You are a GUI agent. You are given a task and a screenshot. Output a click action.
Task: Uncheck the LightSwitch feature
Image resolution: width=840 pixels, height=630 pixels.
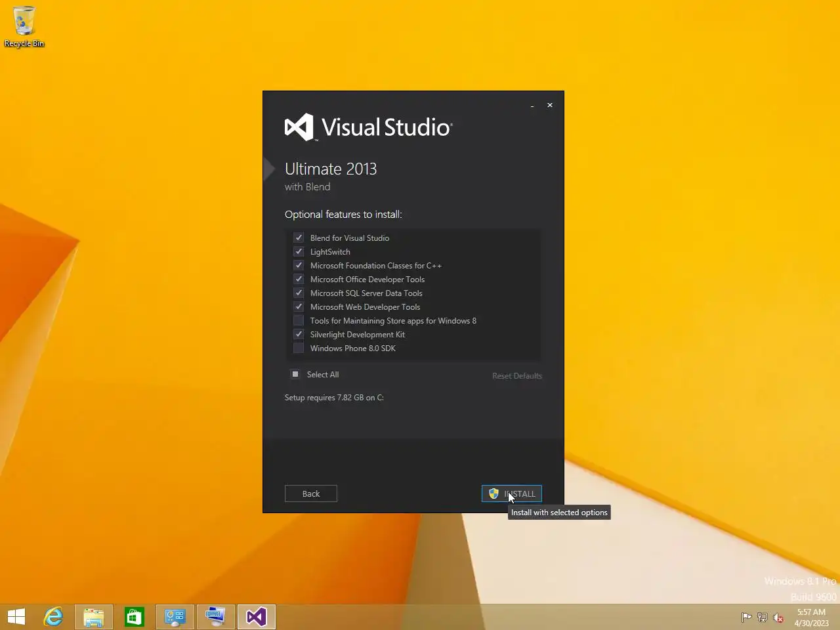point(299,251)
